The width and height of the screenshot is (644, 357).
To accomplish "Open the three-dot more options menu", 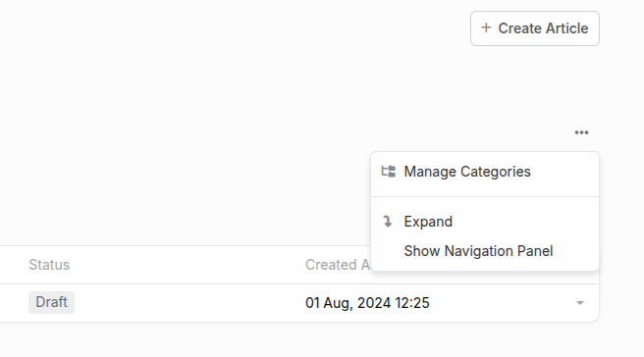I will coord(581,132).
